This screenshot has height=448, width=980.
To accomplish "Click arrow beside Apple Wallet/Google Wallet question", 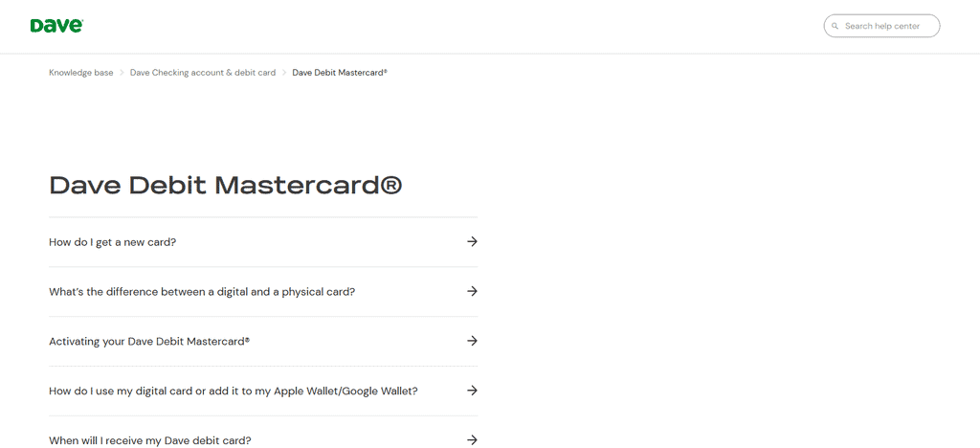I will 472,391.
